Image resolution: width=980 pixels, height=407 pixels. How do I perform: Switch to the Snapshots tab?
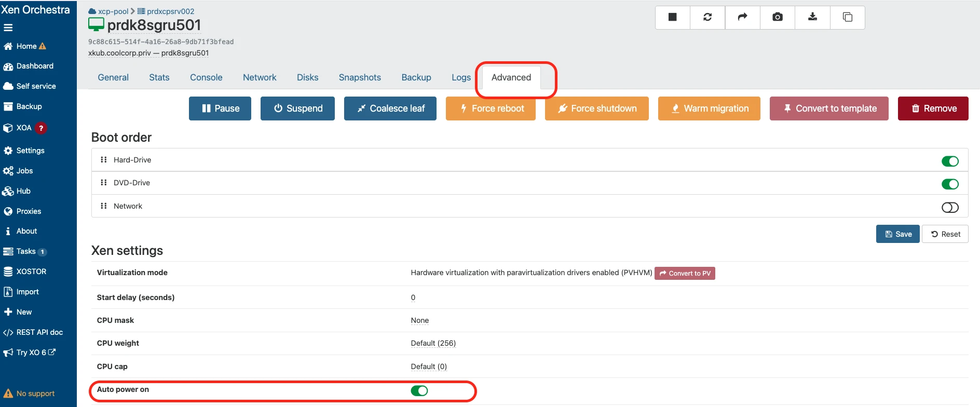coord(360,77)
